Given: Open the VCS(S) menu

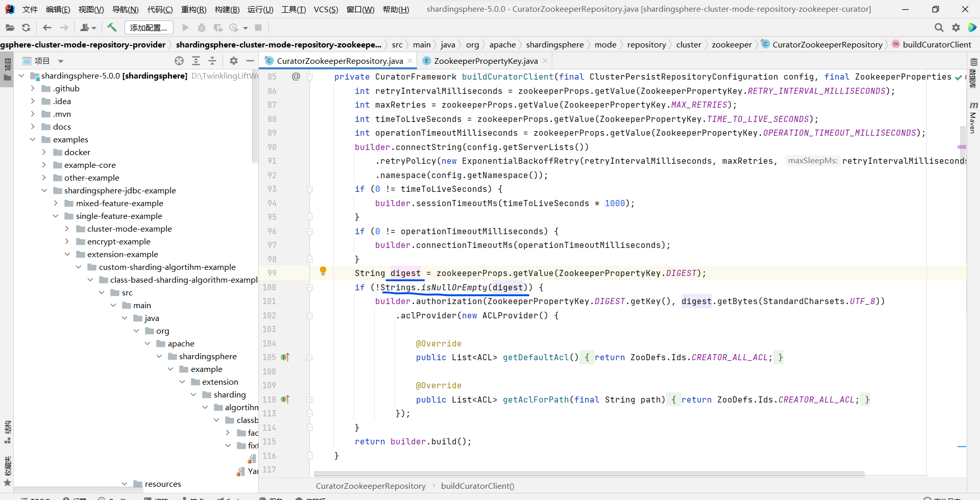Looking at the screenshot, I should [326, 9].
